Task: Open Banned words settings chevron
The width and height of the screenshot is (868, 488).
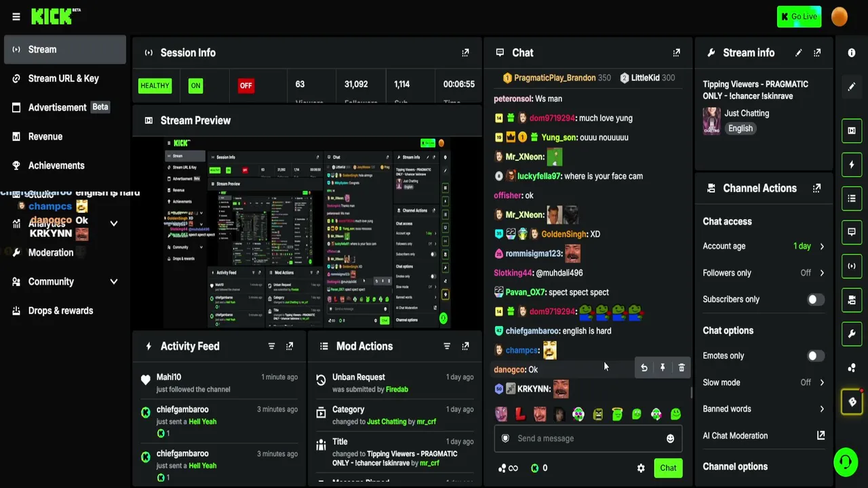Action: (822, 409)
